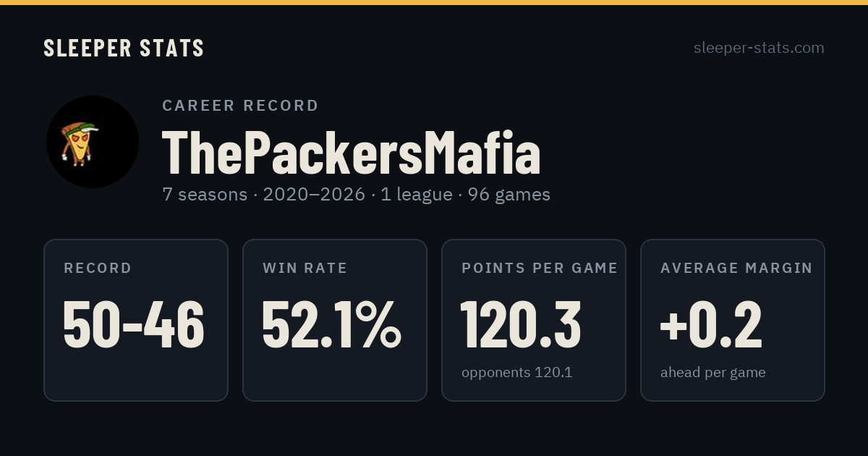
Task: Click the AVERAGE MARGIN label text
Action: (736, 269)
